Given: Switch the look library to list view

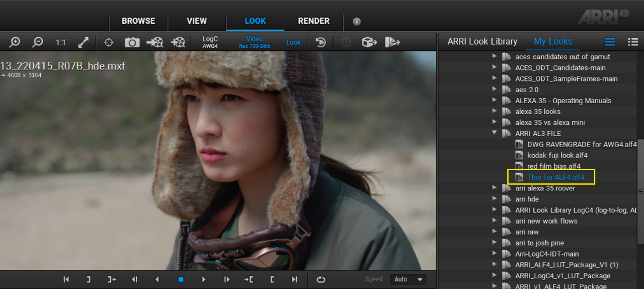Looking at the screenshot, I should [x=610, y=42].
